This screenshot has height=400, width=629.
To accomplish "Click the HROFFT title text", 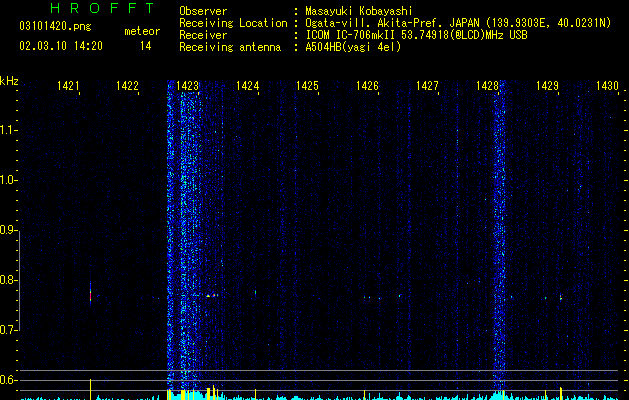I will 103,8.
